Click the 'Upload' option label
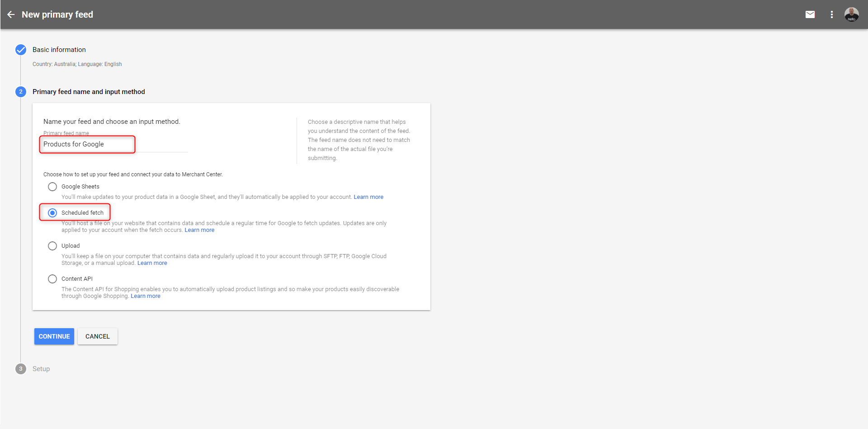 click(71, 246)
